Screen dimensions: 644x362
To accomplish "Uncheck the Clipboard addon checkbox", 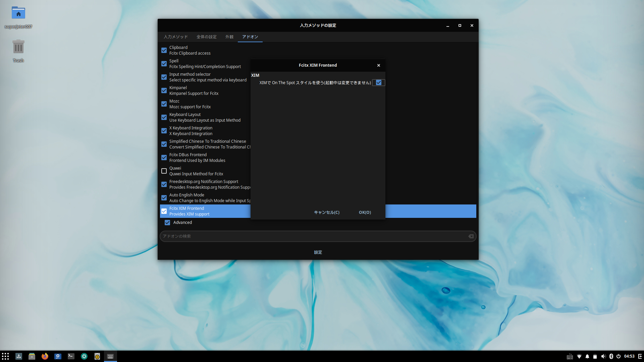I will (164, 50).
